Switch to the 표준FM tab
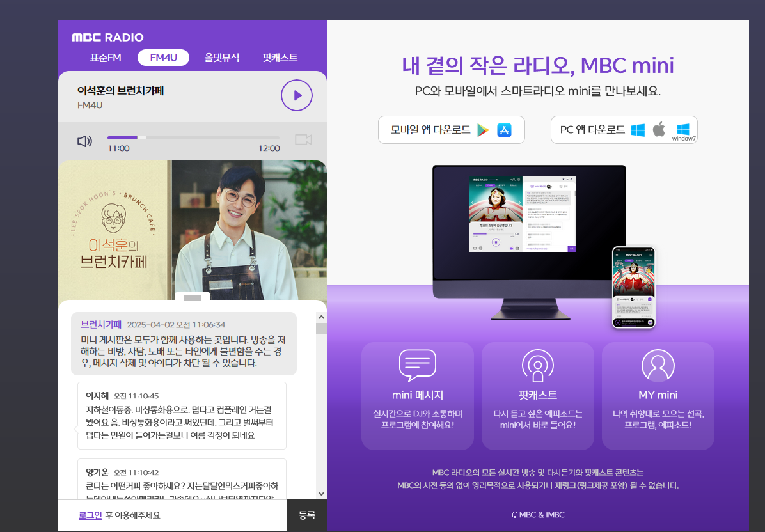 [x=106, y=58]
